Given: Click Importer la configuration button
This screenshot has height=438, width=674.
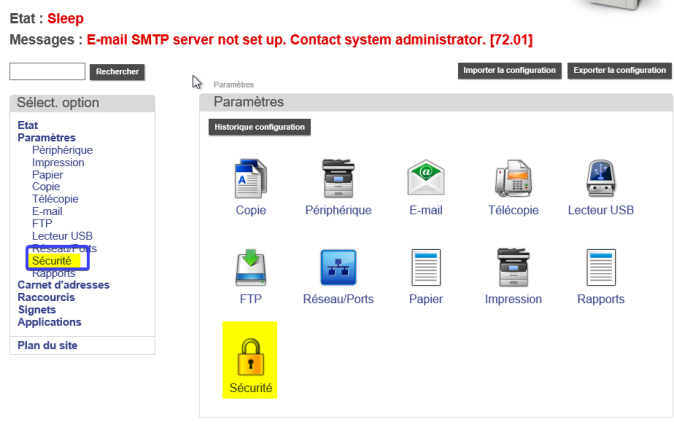Looking at the screenshot, I should [x=509, y=71].
